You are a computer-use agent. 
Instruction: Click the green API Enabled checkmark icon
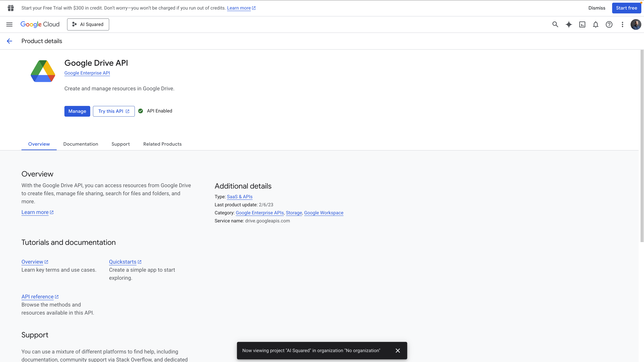[x=141, y=111]
